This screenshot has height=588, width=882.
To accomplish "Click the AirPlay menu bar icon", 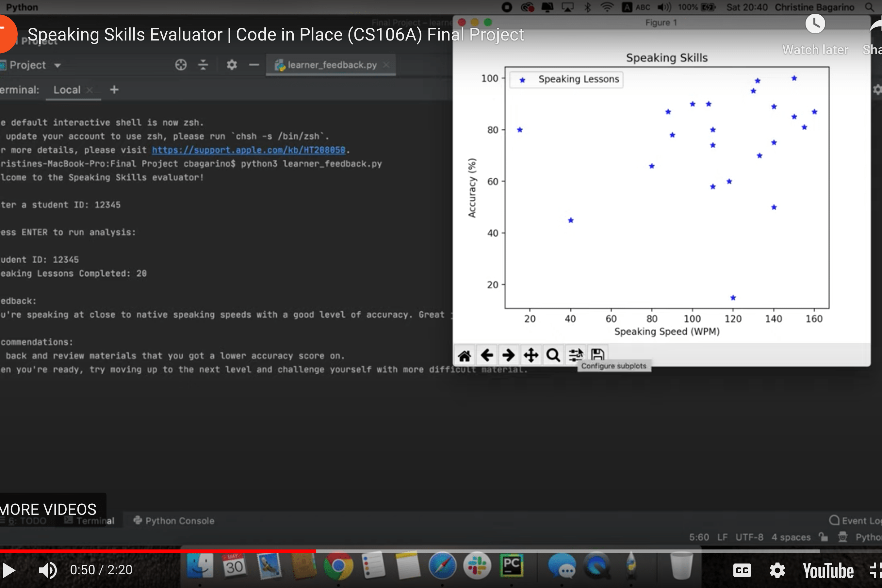I will point(567,7).
